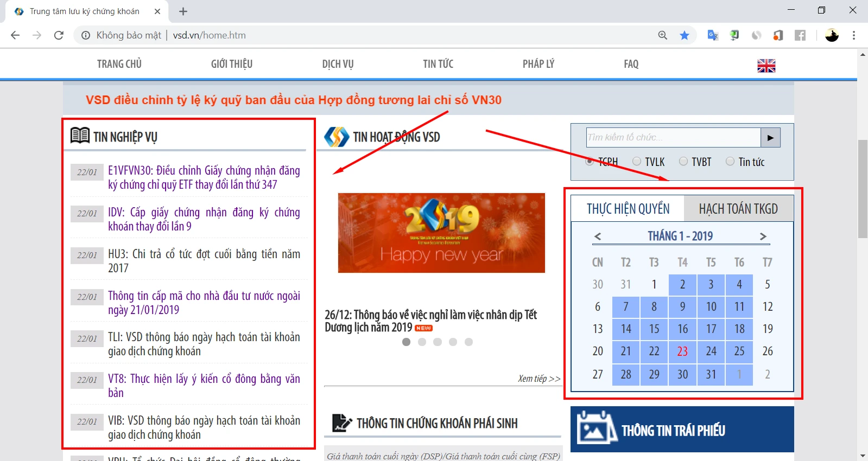Open the DỊCH VỤ menu
This screenshot has width=868, height=461.
(x=338, y=64)
